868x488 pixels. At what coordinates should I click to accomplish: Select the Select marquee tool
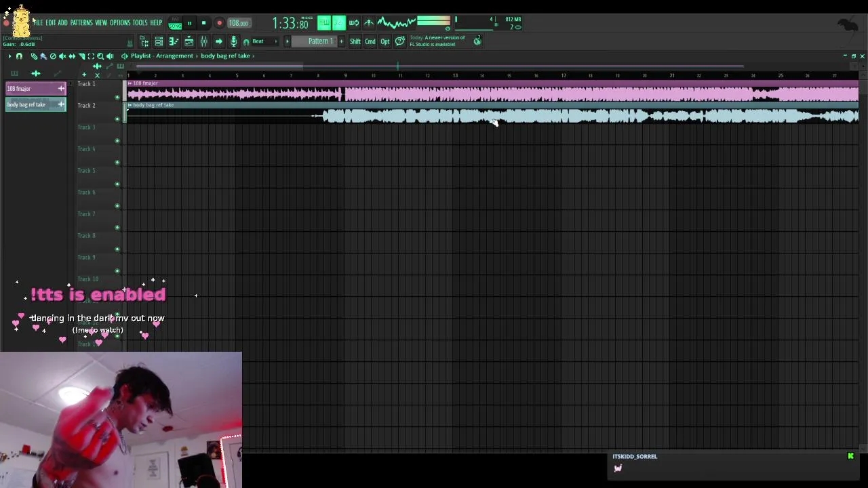91,56
